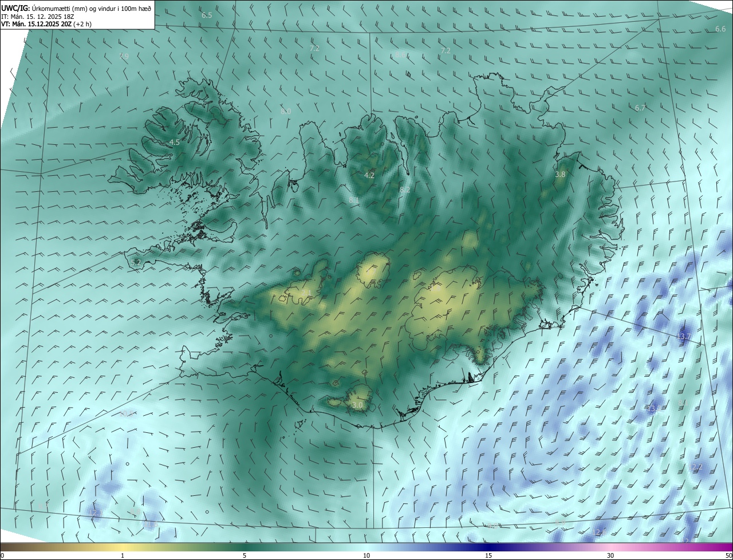Click the 6.7 value label on the map
The image size is (733, 560).
pyautogui.click(x=640, y=108)
